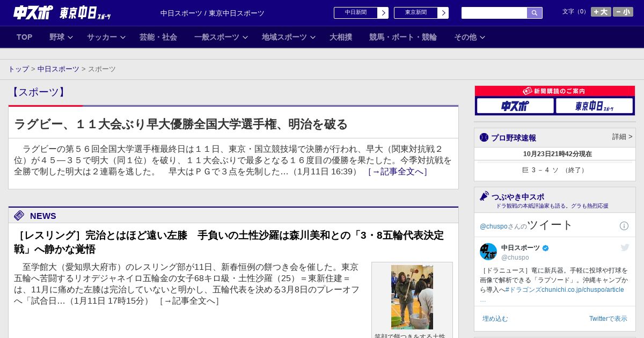Go to the TOP menu item
This screenshot has height=338, width=644.
tap(24, 37)
